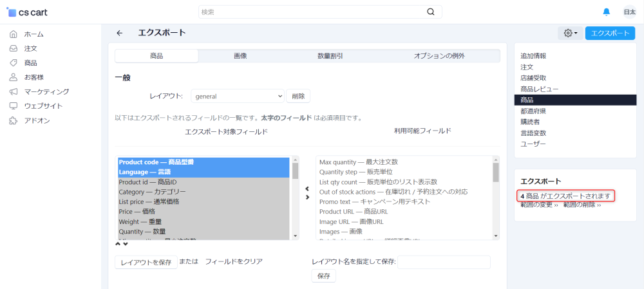
Task: Go back with the left arrow
Action: [x=120, y=33]
